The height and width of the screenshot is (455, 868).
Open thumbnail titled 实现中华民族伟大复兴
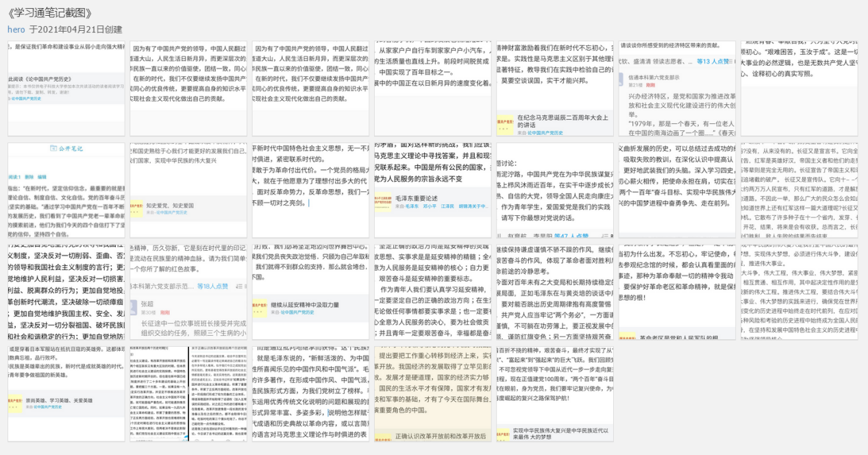[x=554, y=393]
